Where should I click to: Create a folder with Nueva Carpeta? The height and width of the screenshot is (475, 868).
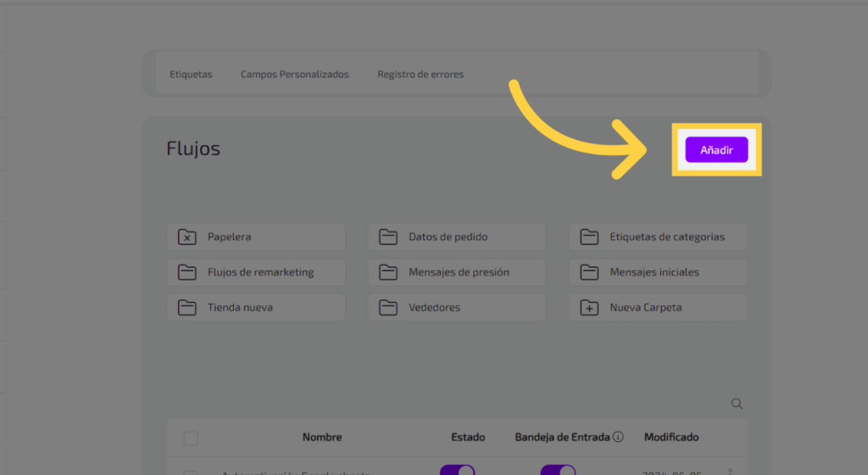658,307
